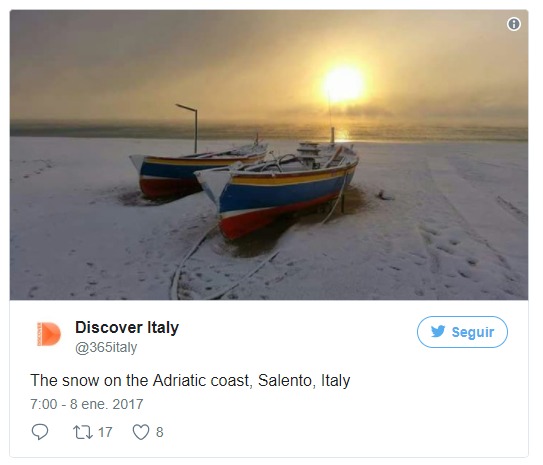Like the tweet with the heart icon
Image resolution: width=543 pixels, height=465 pixels.
coord(141,432)
